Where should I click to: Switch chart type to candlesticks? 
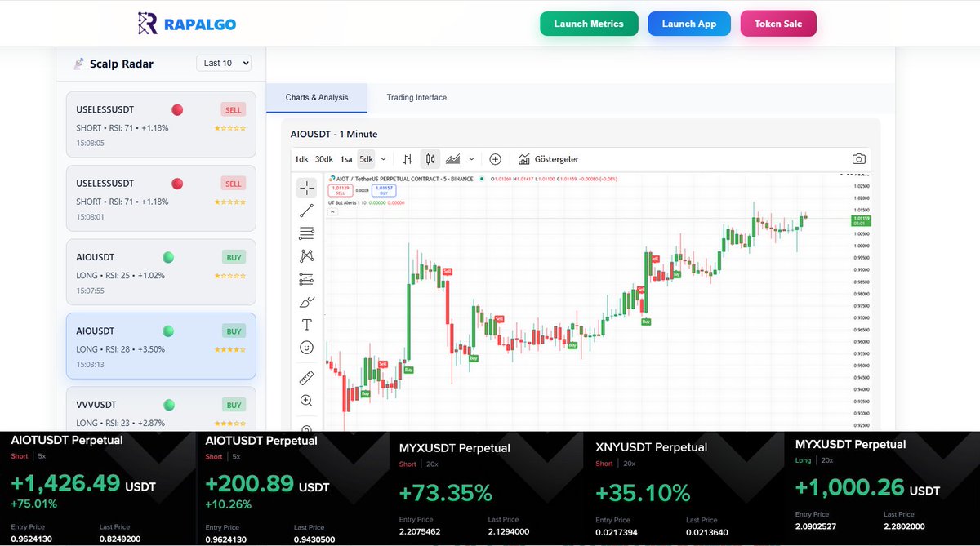pos(430,159)
